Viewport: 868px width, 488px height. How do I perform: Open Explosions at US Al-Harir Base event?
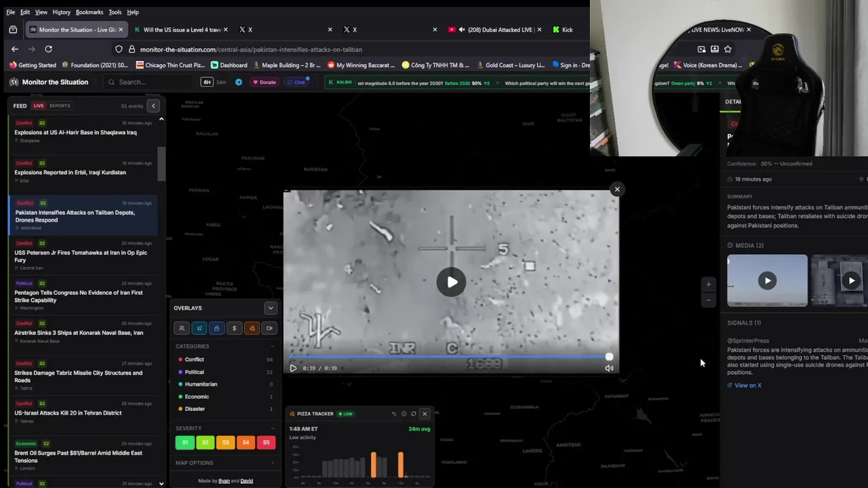coord(83,132)
